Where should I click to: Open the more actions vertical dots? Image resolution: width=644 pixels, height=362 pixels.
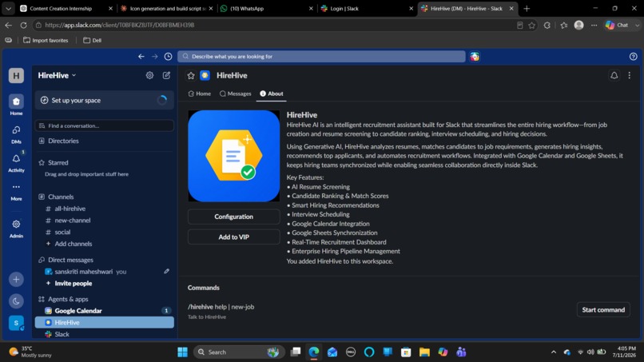tap(629, 76)
